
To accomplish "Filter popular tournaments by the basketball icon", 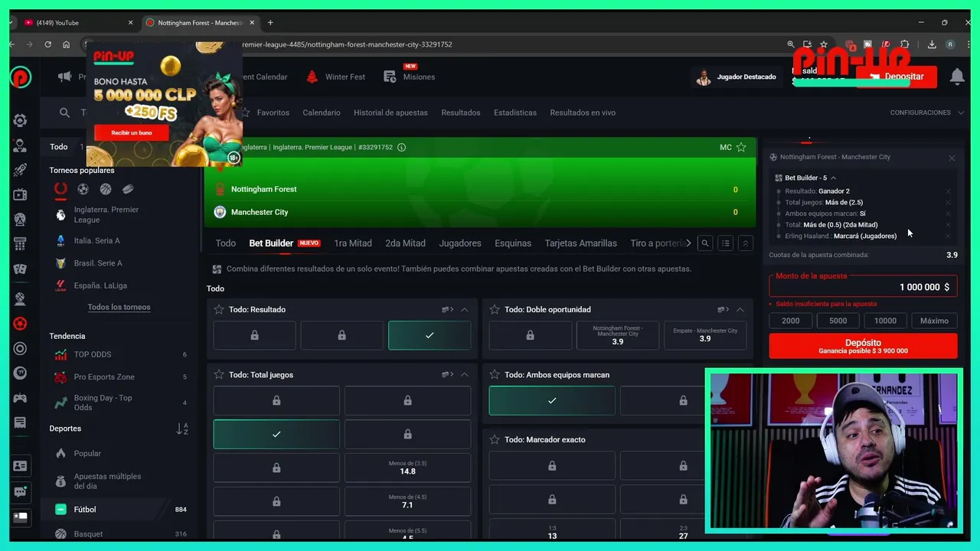I will click(x=106, y=189).
